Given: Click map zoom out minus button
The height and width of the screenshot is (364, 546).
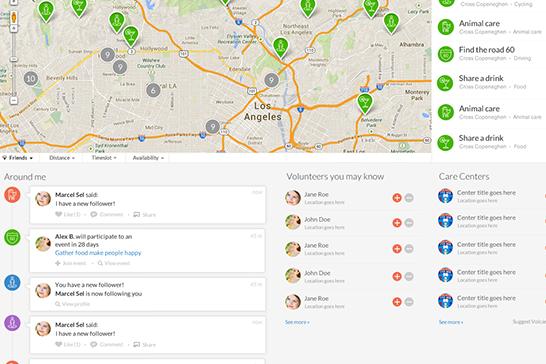Looking at the screenshot, I should pyautogui.click(x=14, y=101).
